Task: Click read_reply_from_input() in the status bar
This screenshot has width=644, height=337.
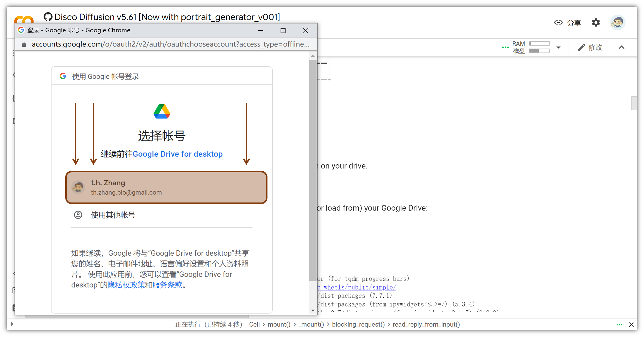Action: coord(426,324)
